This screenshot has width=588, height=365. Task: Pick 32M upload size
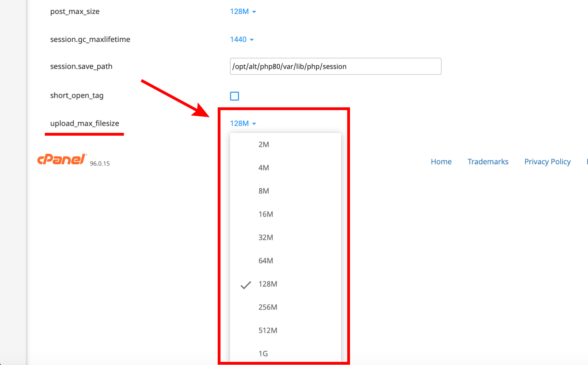click(x=285, y=237)
